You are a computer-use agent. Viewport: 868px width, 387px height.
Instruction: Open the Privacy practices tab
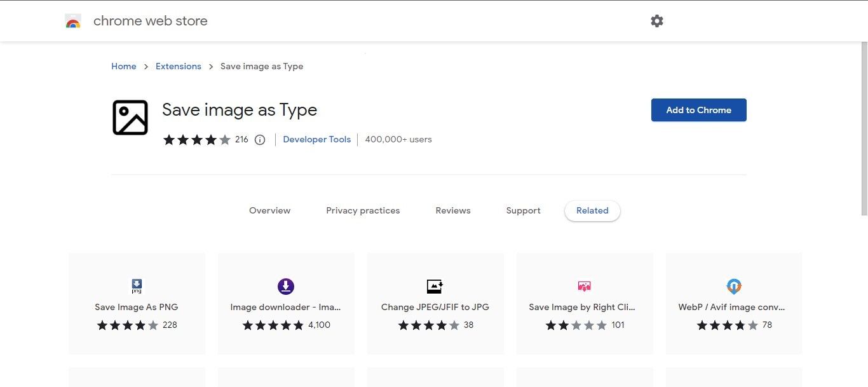(363, 210)
